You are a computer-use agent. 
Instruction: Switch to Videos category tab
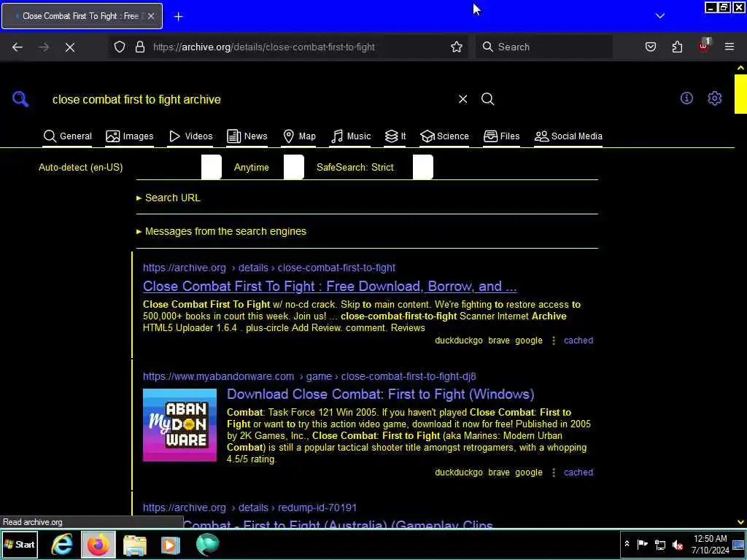pyautogui.click(x=190, y=136)
